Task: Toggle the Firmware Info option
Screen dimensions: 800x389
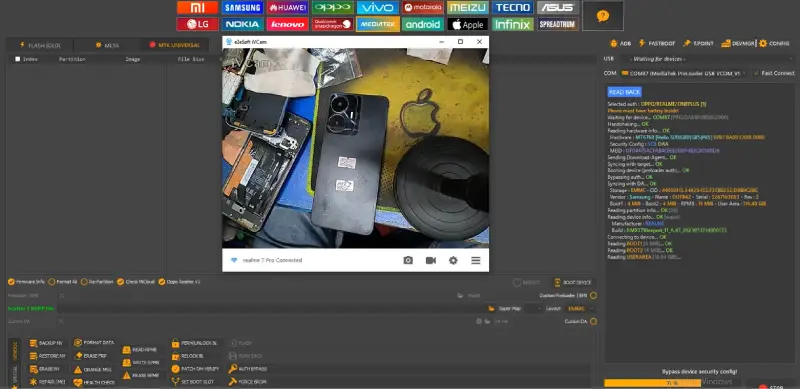Action: coord(27,282)
